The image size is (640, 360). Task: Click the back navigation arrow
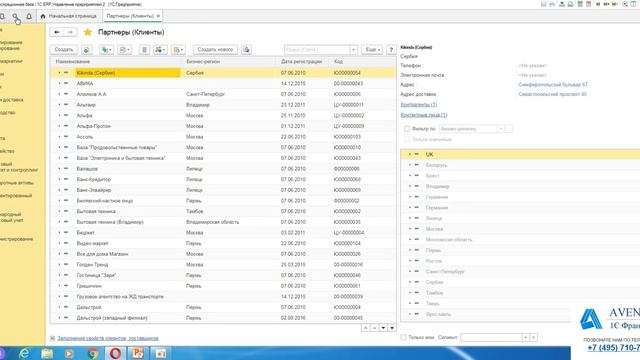tap(57, 32)
